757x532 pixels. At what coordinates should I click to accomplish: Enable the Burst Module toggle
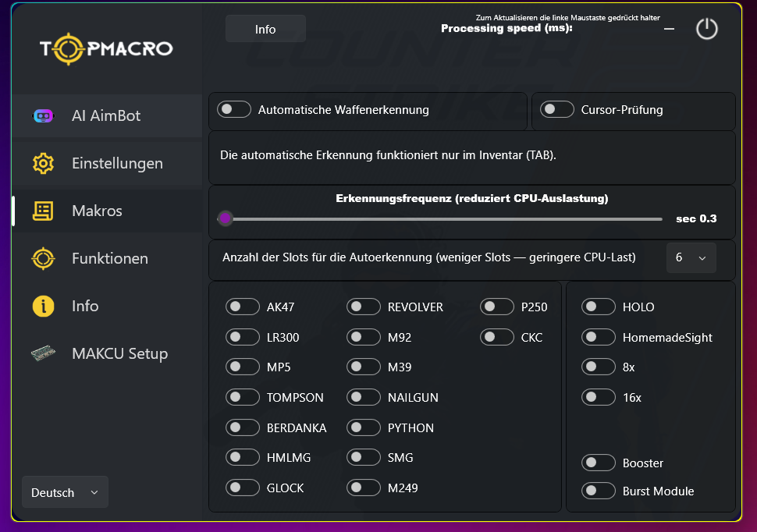[x=598, y=491]
